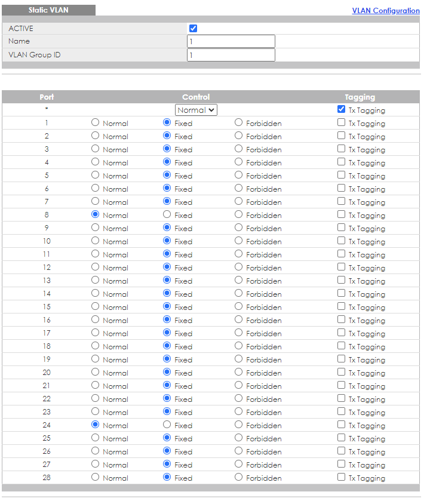Check Tx Tagging on port 13
Screen dimensions: 433x504
342,280
